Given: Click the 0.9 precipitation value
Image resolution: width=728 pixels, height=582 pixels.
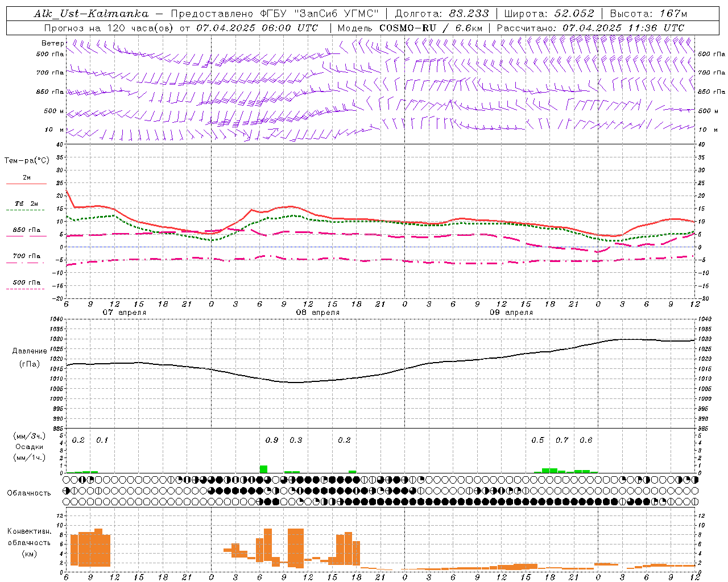Looking at the screenshot, I should click(x=272, y=440).
